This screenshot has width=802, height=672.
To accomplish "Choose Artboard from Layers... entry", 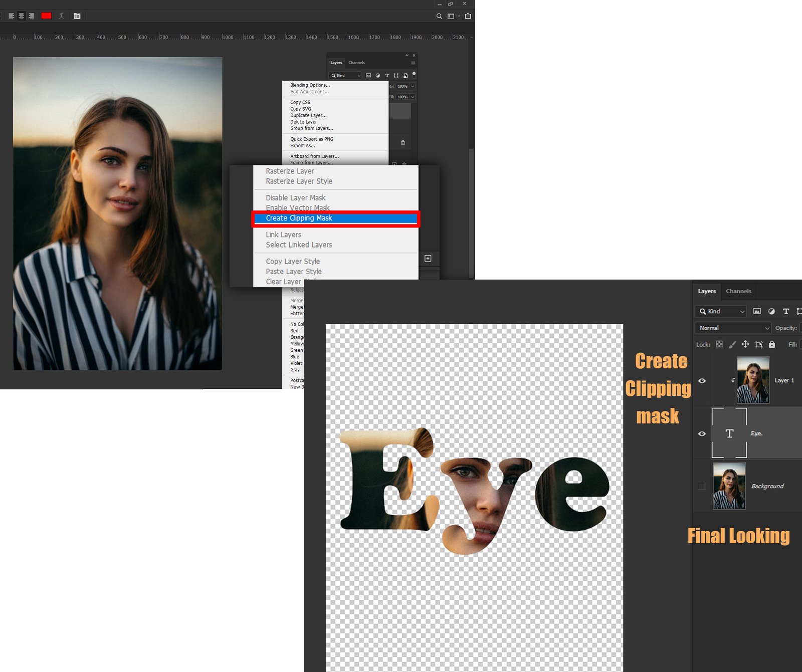I will tap(314, 156).
